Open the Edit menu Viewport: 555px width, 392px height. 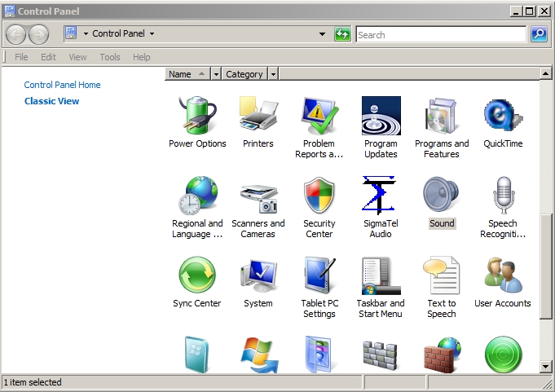(48, 57)
